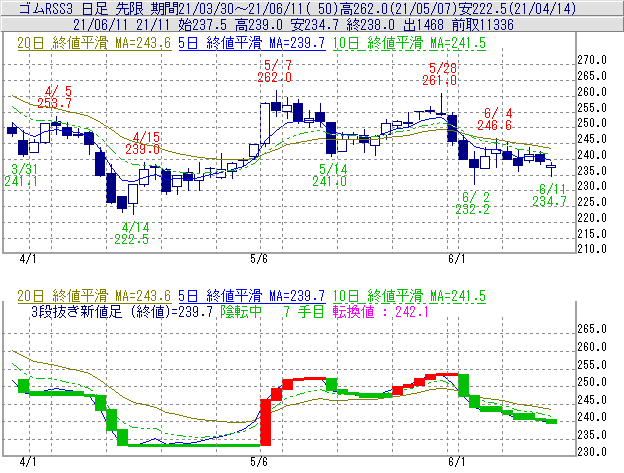The width and height of the screenshot is (624, 473).
Task: Click the 270.0 price axis label in the upper chart
Action: 592,60
